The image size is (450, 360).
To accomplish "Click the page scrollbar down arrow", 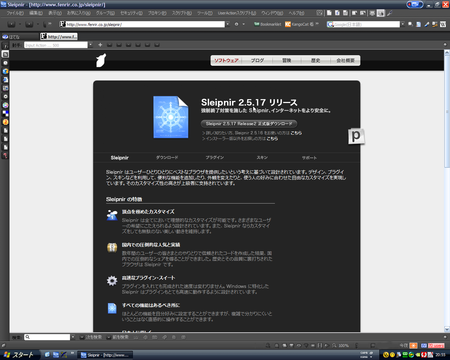I will tap(447, 329).
